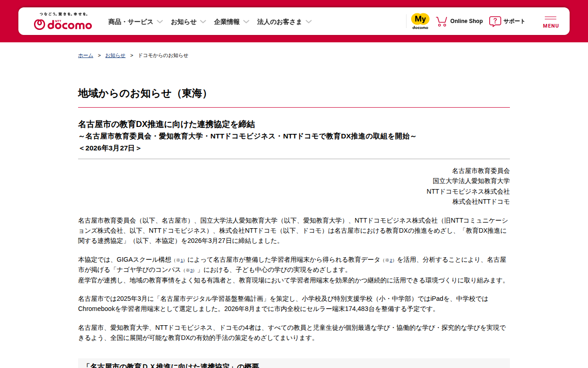Click the subtitle line starting ～名古屋市教育委員会
Image resolution: width=588 pixels, height=368 pixels.
[x=248, y=136]
